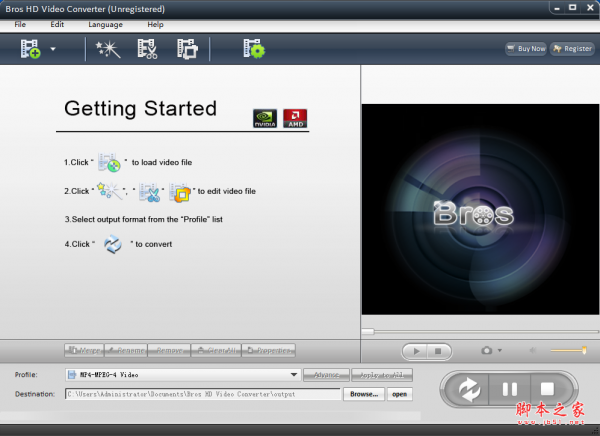Play the preview video
This screenshot has width=600, height=436.
416,351
